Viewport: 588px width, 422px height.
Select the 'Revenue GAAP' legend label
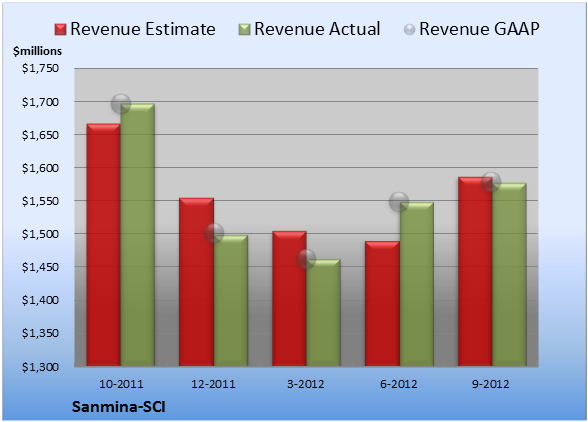[479, 29]
